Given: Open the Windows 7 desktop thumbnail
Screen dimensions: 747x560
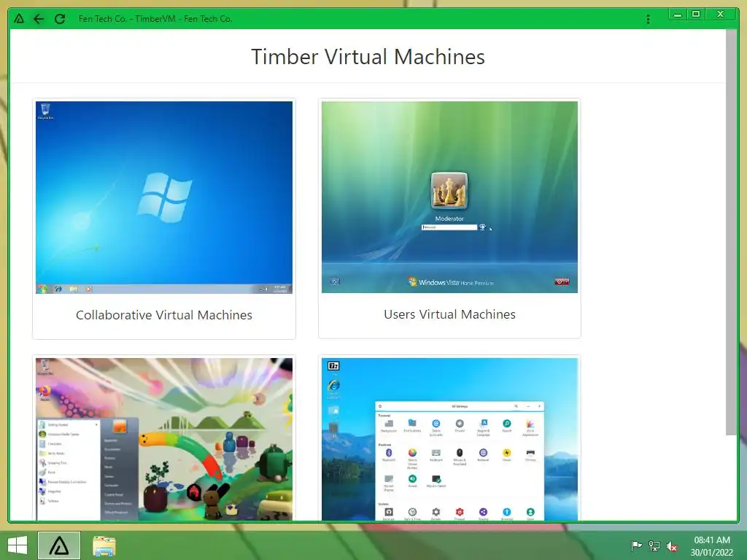Looking at the screenshot, I should click(x=164, y=197).
